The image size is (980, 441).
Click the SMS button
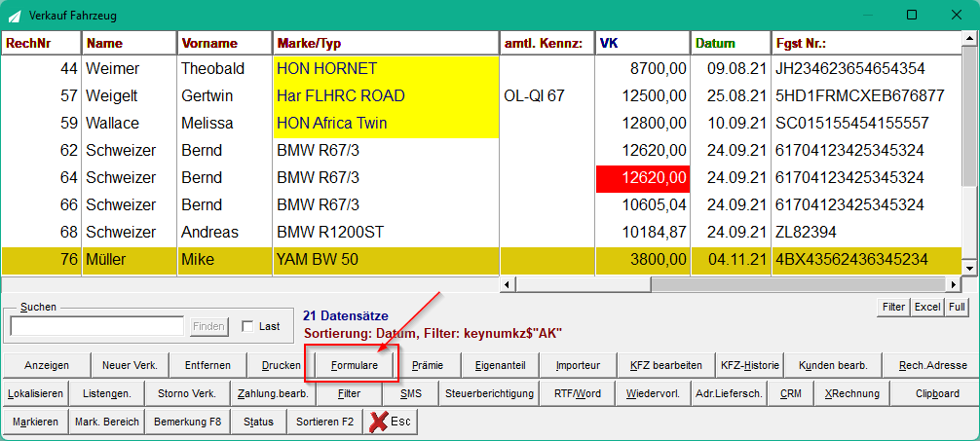[411, 394]
